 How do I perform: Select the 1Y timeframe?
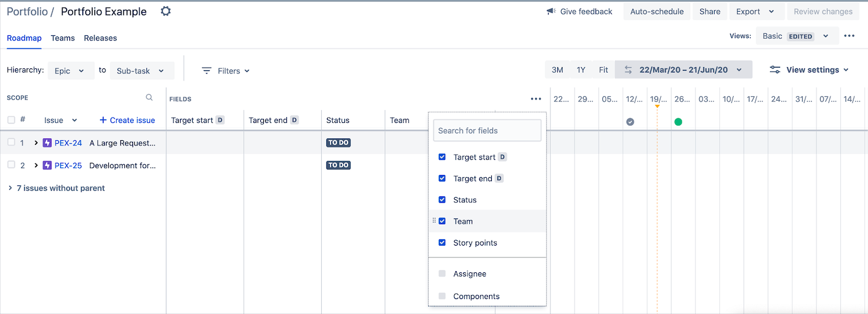click(x=581, y=70)
